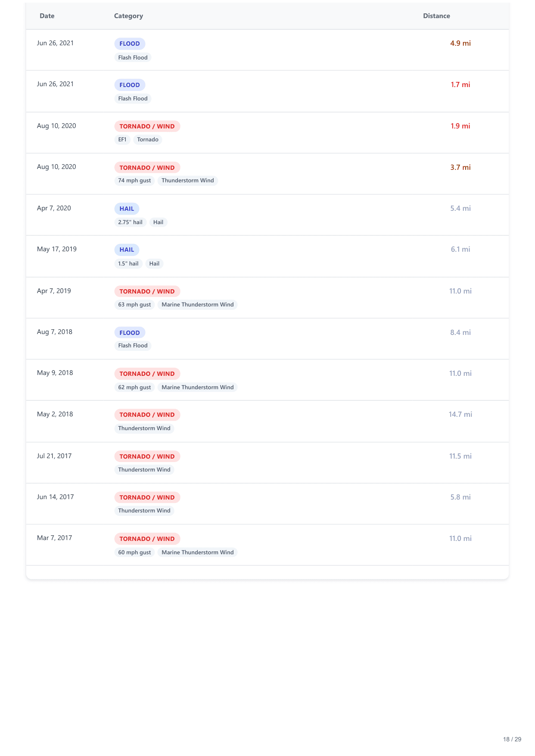This screenshot has width=535, height=756.
Task: Select the 63 mph gust tag
Action: (134, 305)
